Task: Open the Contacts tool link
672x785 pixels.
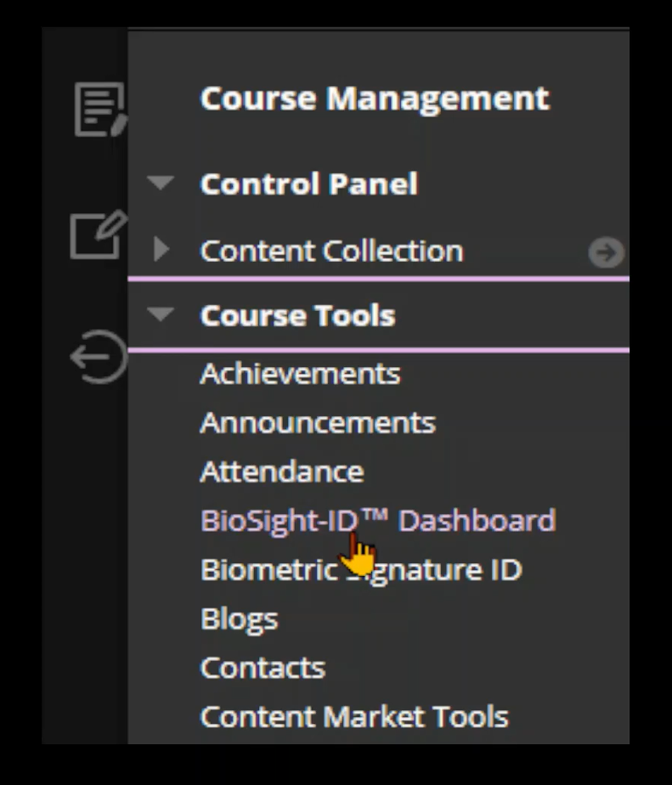Action: pyautogui.click(x=263, y=668)
